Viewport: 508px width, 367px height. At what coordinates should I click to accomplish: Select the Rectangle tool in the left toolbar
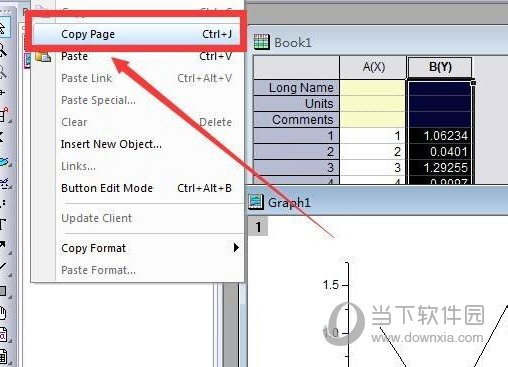3,291
